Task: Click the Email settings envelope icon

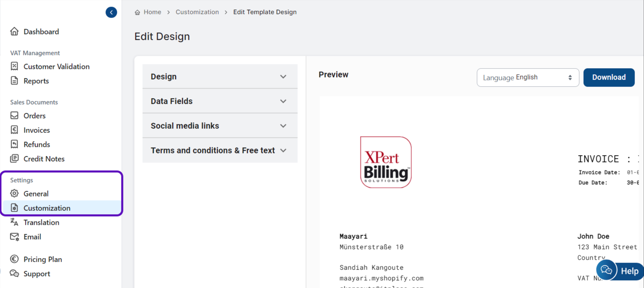Action: pos(14,237)
